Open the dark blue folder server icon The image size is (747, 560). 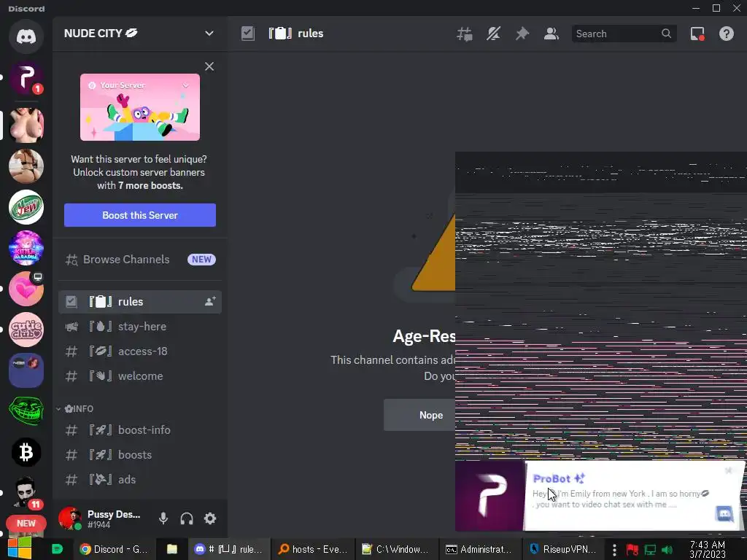click(26, 370)
